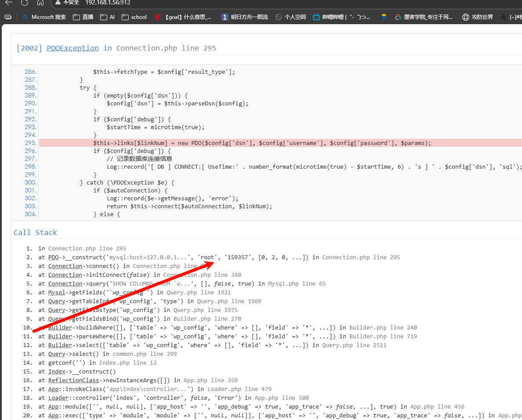Open the 攻防世界 bookmark
The height and width of the screenshot is (420, 522).
478,17
